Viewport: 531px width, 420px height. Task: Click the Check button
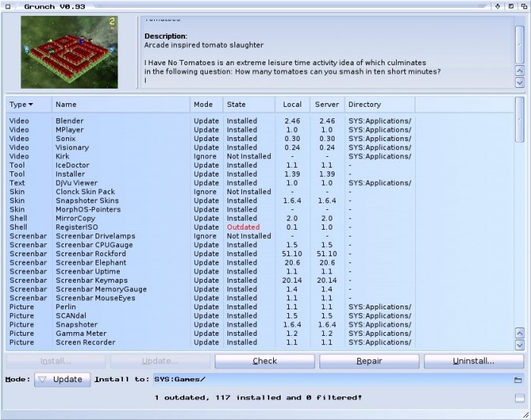(265, 361)
